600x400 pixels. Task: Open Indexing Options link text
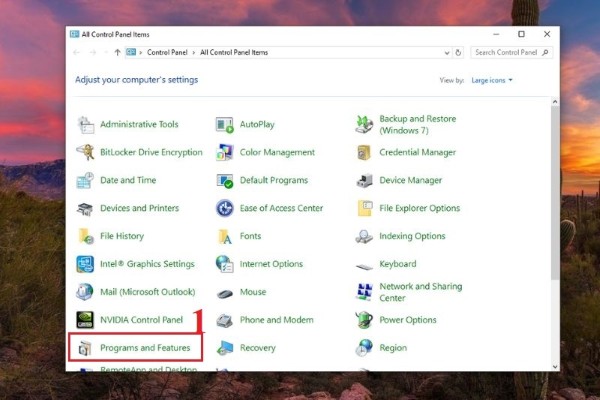tap(412, 236)
